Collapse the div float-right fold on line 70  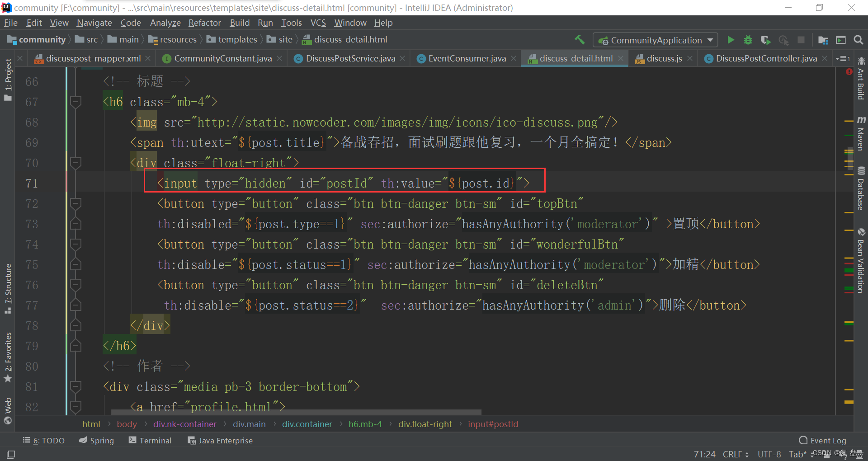tap(75, 163)
